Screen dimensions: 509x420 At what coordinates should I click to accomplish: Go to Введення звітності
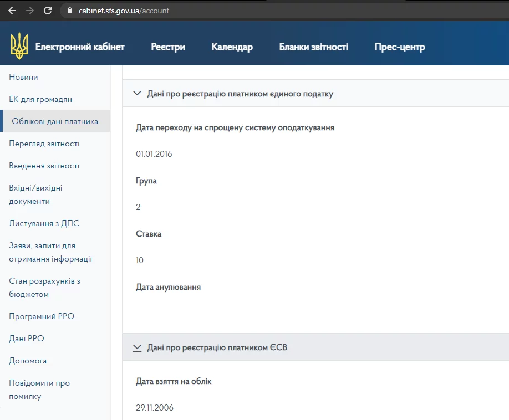44,166
